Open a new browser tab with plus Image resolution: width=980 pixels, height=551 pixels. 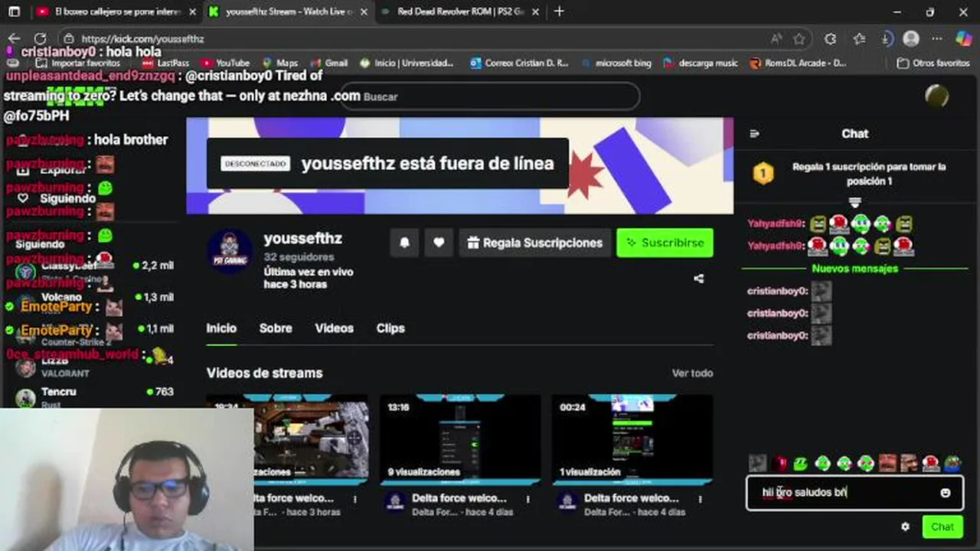point(559,11)
